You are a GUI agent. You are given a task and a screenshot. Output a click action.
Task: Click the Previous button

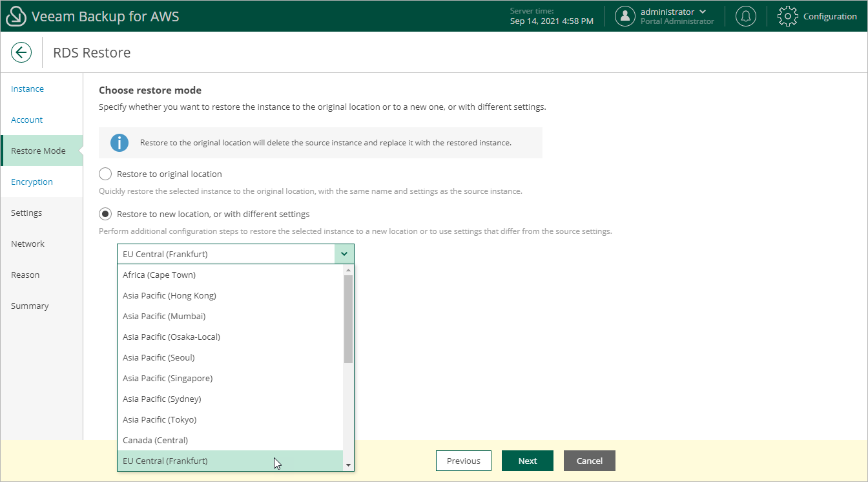(x=464, y=461)
